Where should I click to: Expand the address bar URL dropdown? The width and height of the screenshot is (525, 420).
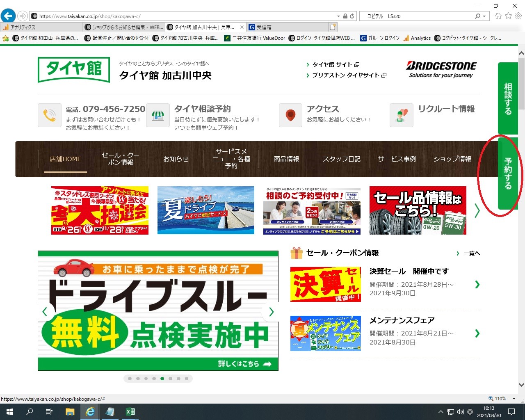point(338,16)
